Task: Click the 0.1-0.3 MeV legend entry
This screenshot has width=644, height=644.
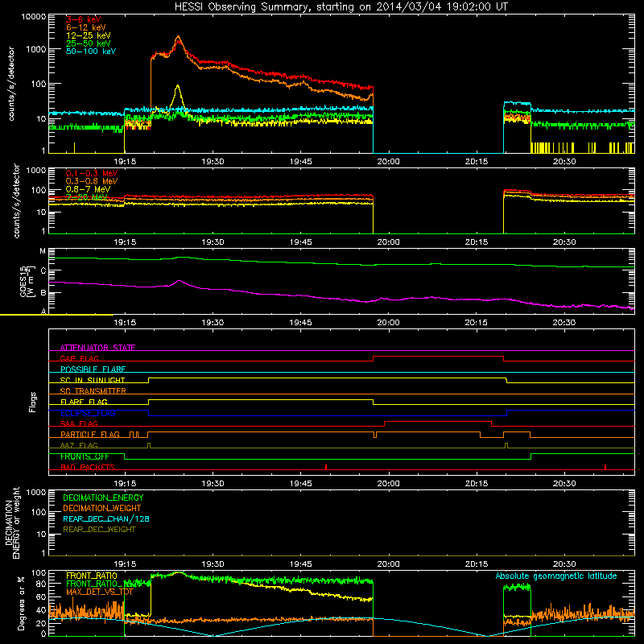Action: coord(92,173)
